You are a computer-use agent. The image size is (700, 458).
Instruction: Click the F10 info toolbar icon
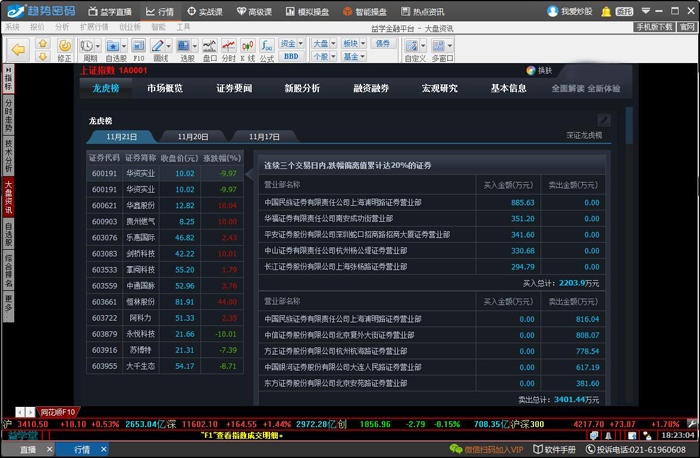coord(139,48)
